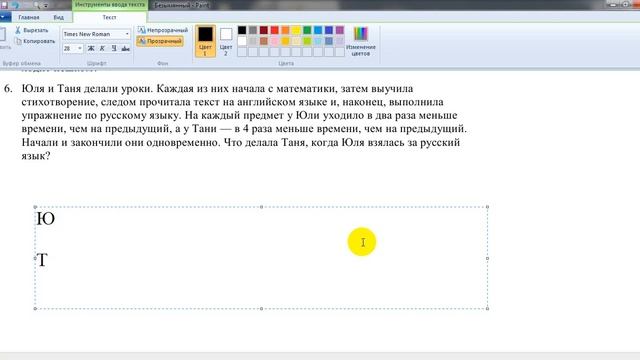Click the Undo arrow in quick access toolbar
The height and width of the screenshot is (360, 640).
(x=16, y=5)
